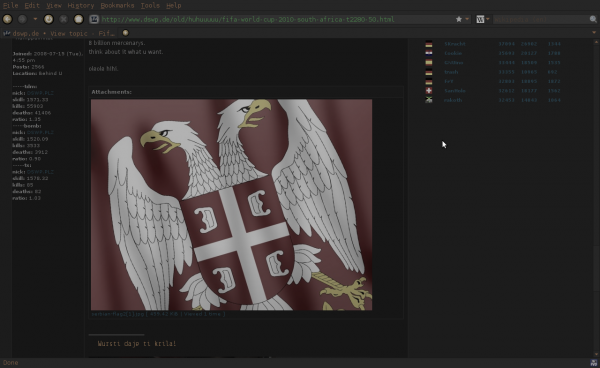This screenshot has height=368, width=600.
Task: Click the German flag beside SKnecht
Action: coord(429,44)
